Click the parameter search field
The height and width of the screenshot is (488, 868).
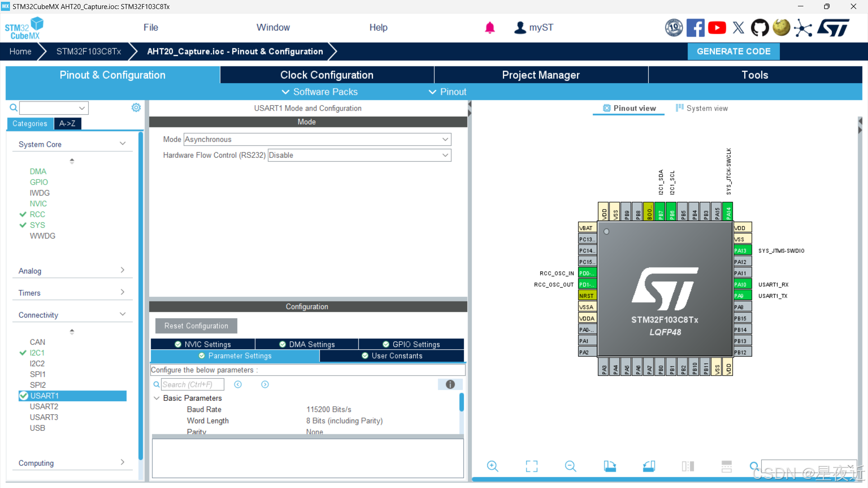[193, 385]
